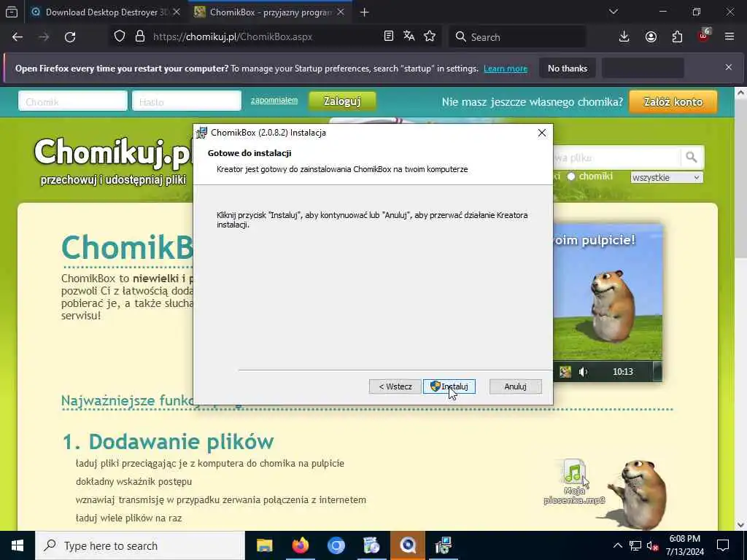This screenshot has height=560, width=747.
Task: Open a new browser tab
Action: 365,12
